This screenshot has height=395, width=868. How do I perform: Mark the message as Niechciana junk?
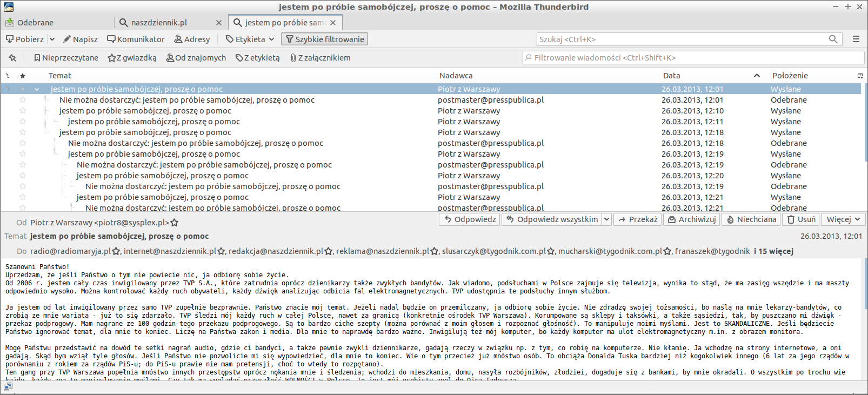(751, 219)
